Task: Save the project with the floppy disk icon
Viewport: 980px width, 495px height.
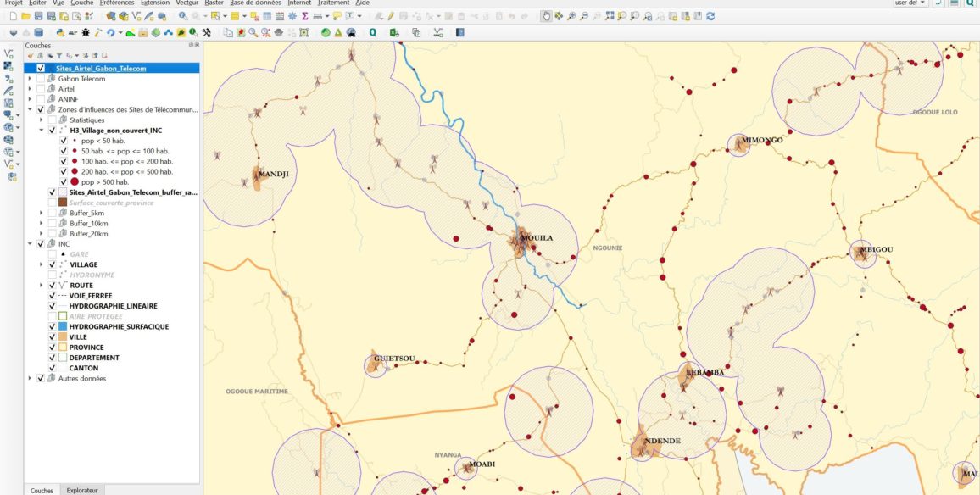Action: click(38, 16)
